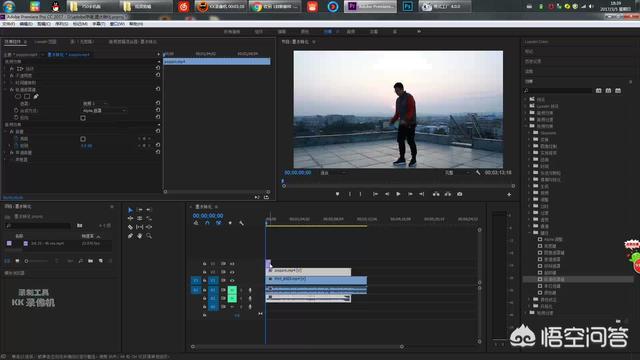Viewport: 640px width, 360px height.
Task: Click the video file in Project panel
Action: [48, 243]
